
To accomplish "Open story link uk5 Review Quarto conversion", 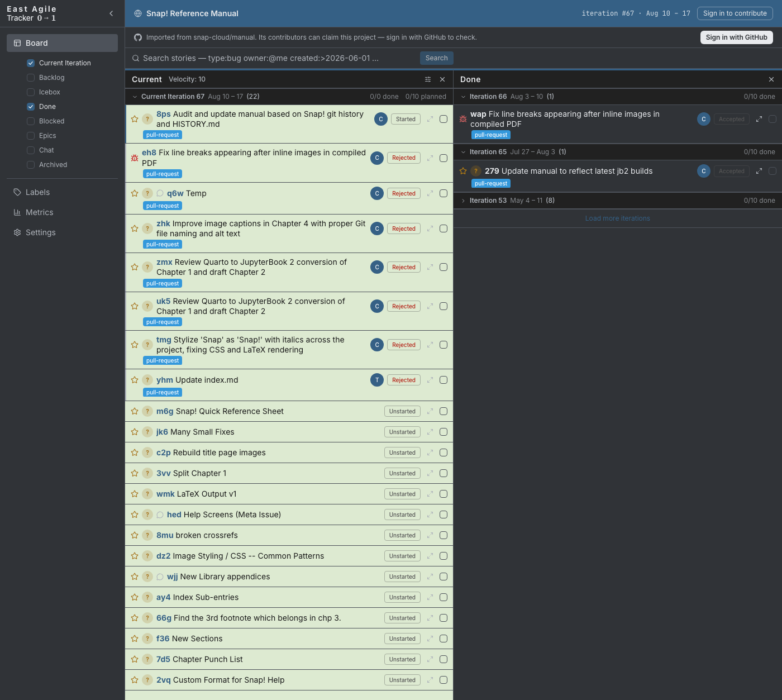I will coord(163,301).
